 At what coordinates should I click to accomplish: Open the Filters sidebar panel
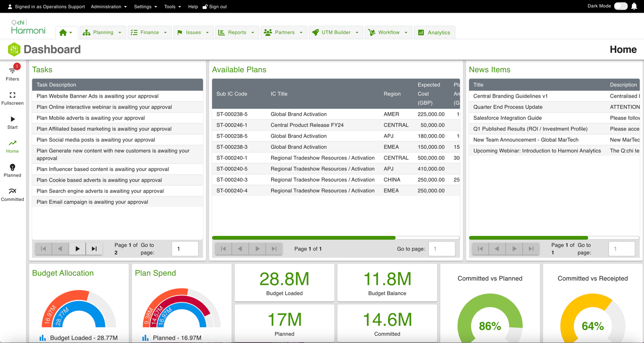pos(12,73)
